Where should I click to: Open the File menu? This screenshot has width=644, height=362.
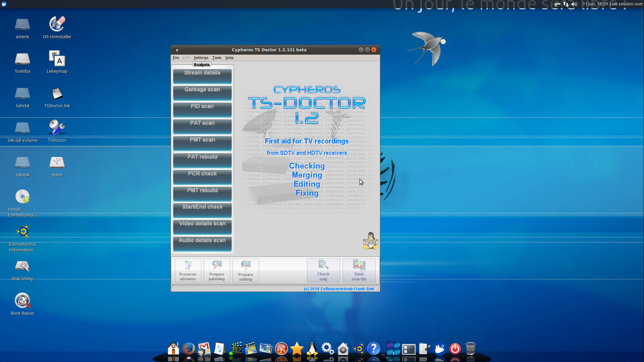176,58
